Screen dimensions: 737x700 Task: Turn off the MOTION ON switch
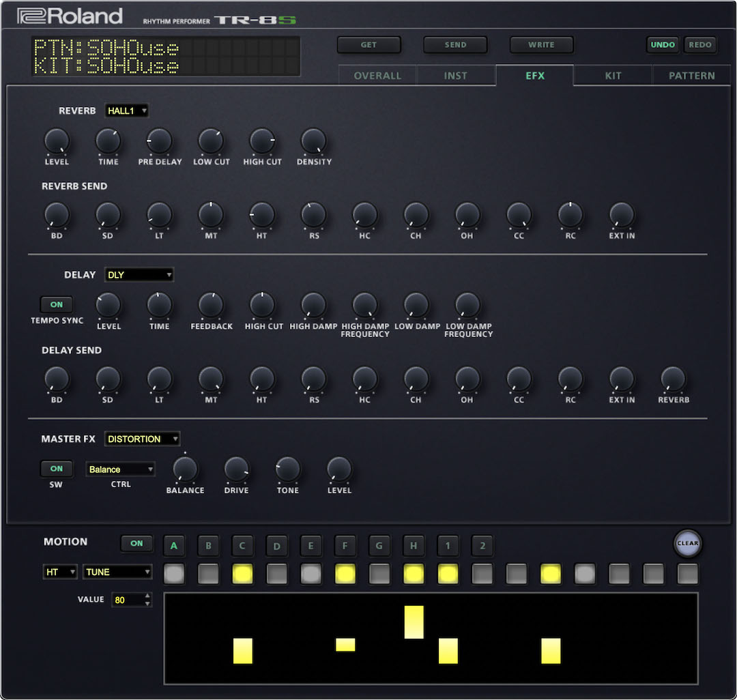136,543
